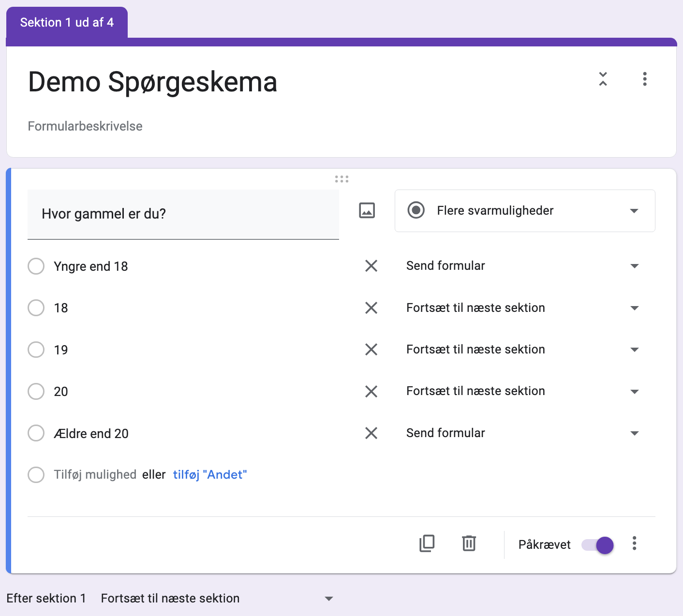
Task: Add an image to the question
Action: click(367, 210)
